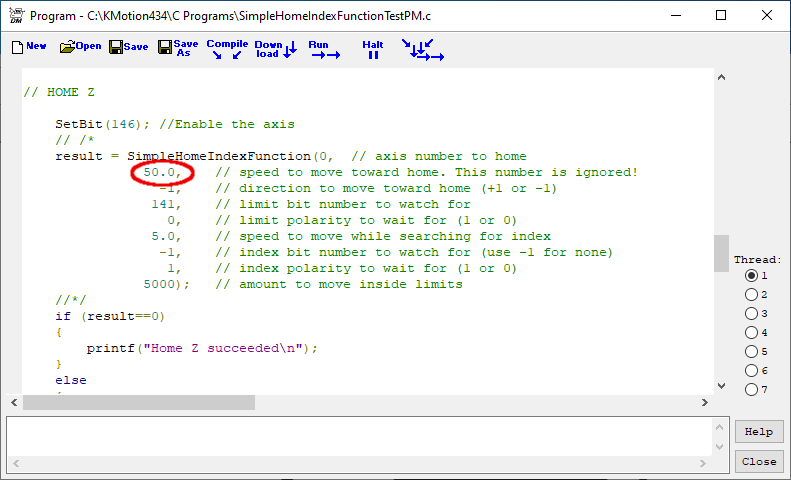Click the code editor's vertical scrollbar thumb
Image resolution: width=791 pixels, height=480 pixels.
(720, 253)
